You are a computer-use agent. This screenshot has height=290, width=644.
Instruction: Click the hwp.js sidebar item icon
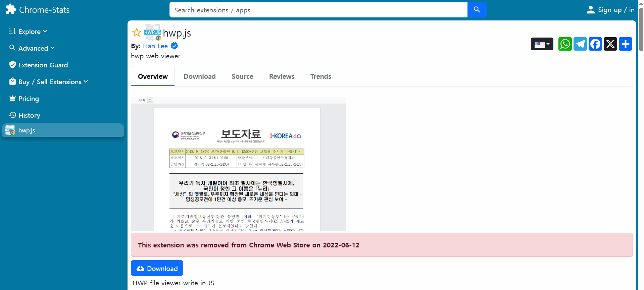click(x=10, y=130)
